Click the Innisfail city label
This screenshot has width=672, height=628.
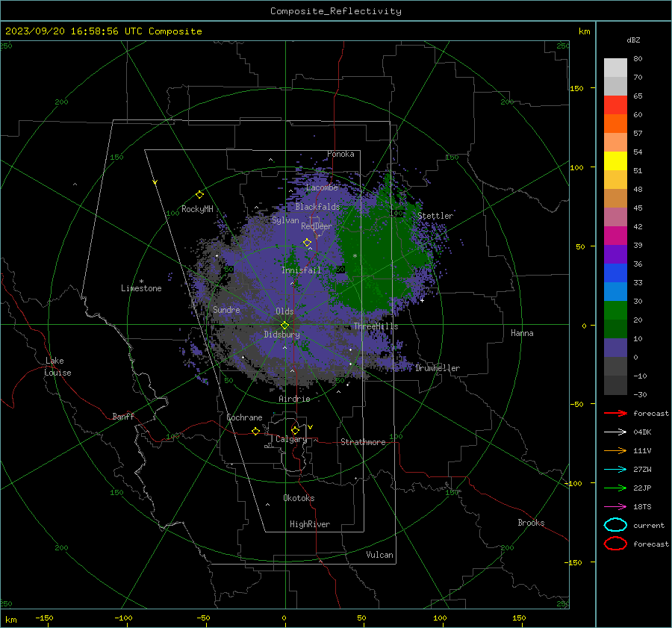301,270
